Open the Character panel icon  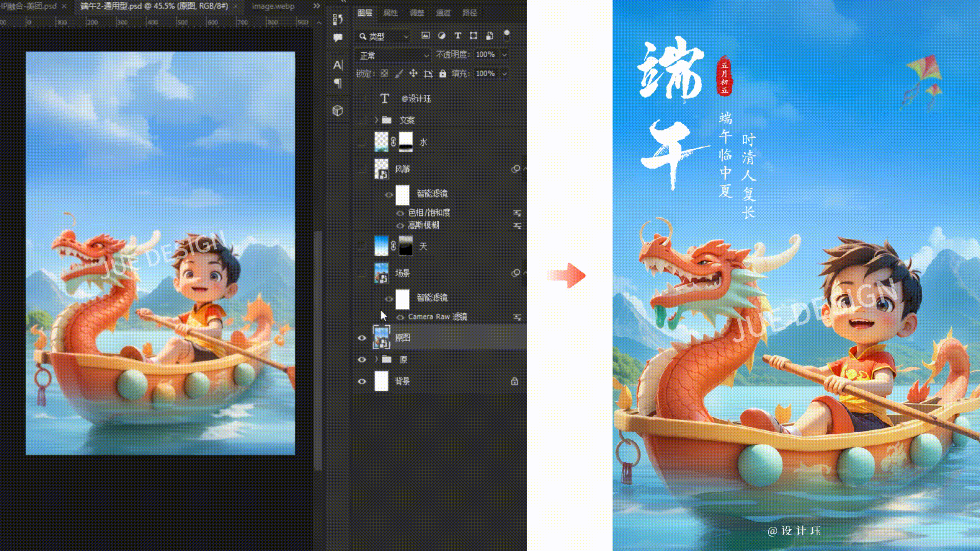pyautogui.click(x=338, y=65)
